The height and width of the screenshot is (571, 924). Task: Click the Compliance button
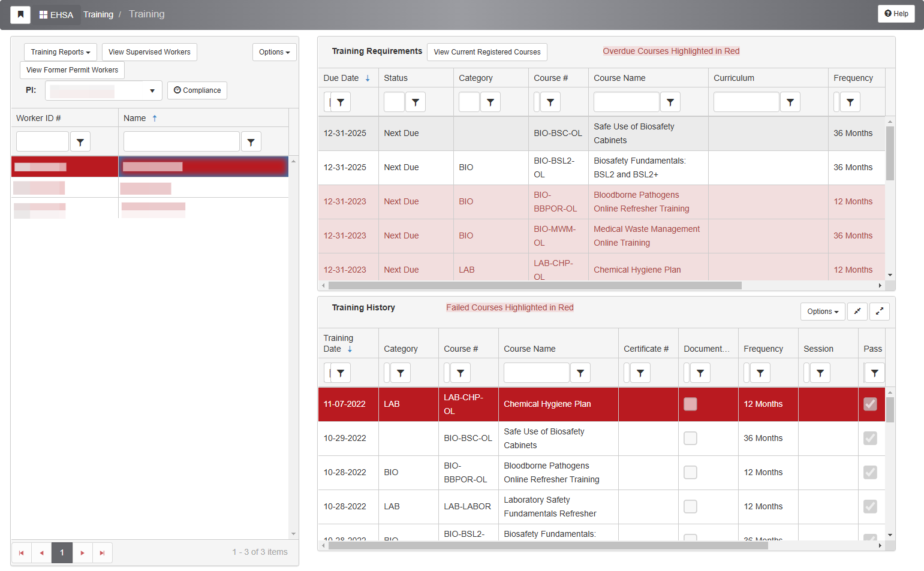tap(197, 90)
